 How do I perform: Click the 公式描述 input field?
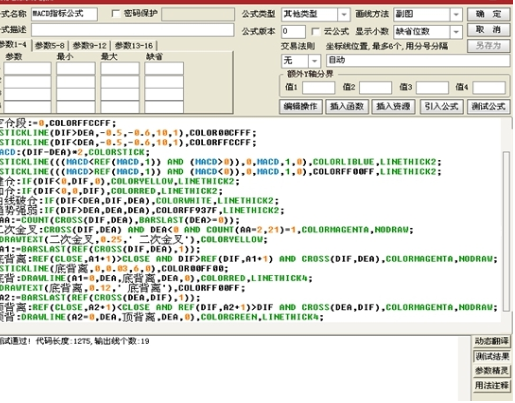[133, 30]
